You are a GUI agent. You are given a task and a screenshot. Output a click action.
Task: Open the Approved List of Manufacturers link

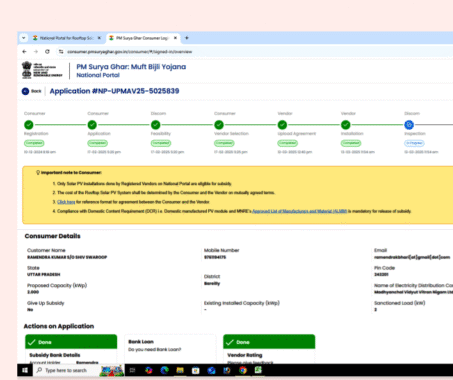300,211
